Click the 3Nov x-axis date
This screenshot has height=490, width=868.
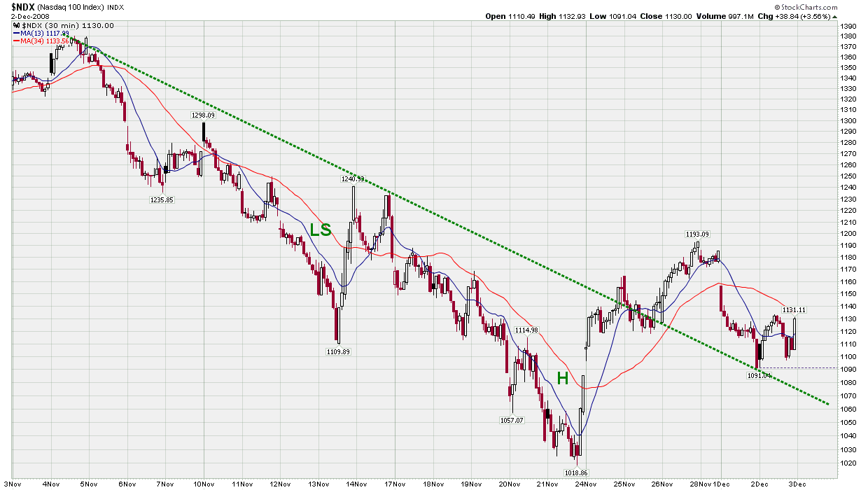click(x=13, y=483)
